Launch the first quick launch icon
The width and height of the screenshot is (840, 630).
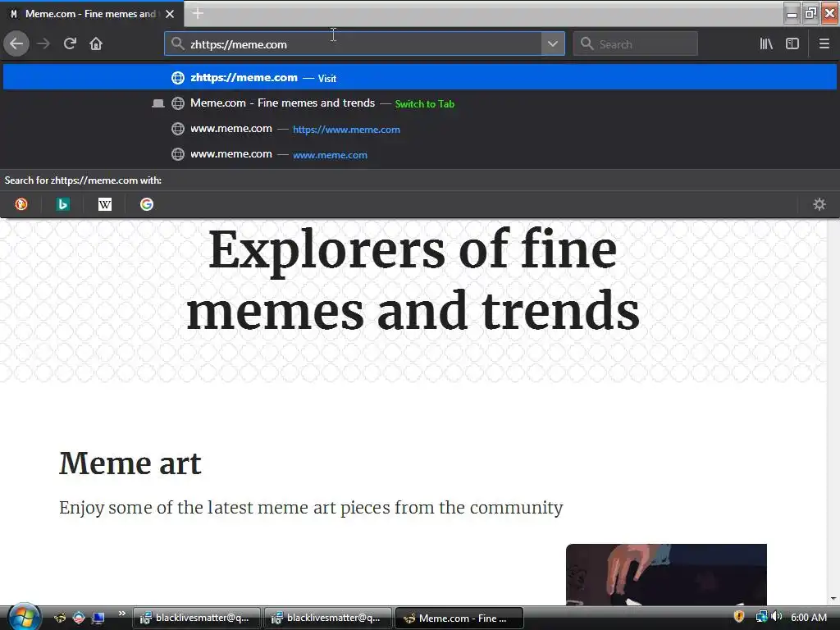coord(60,619)
